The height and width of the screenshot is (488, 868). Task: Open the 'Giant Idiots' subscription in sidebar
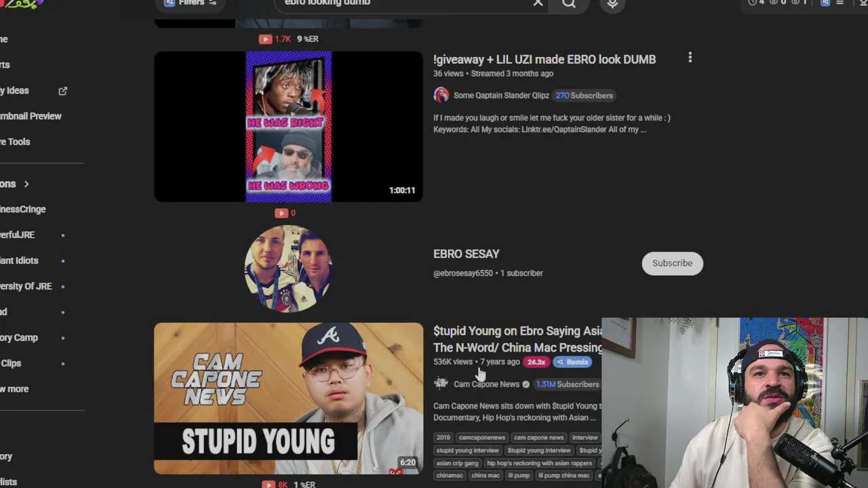pyautogui.click(x=19, y=261)
